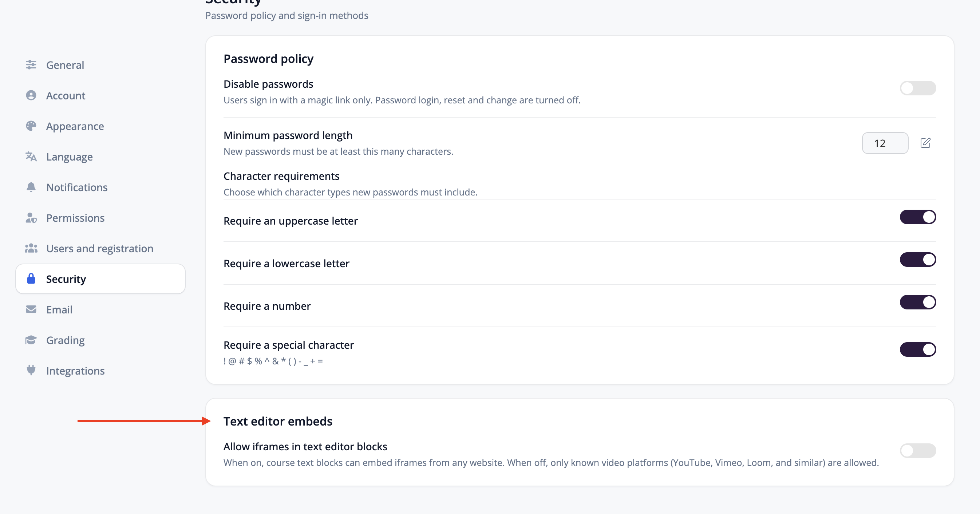This screenshot has height=514, width=980.
Task: Click the Grading graduation cap icon
Action: tap(31, 340)
